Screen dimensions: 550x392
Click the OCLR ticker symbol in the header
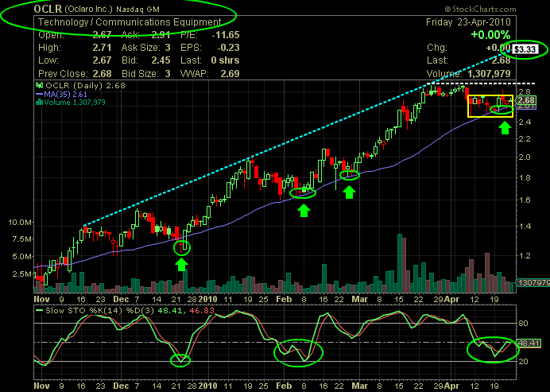(x=48, y=9)
